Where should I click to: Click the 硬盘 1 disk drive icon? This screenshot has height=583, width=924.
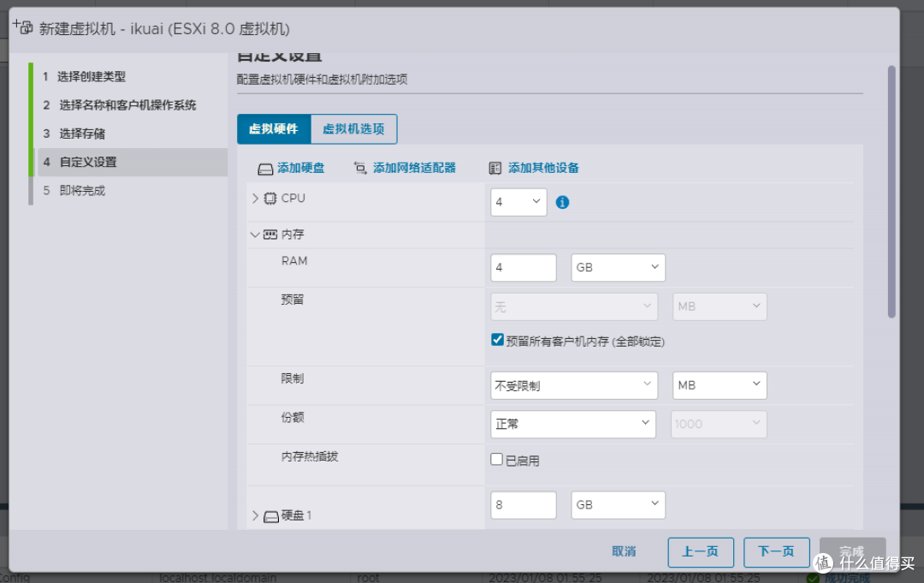click(x=272, y=515)
